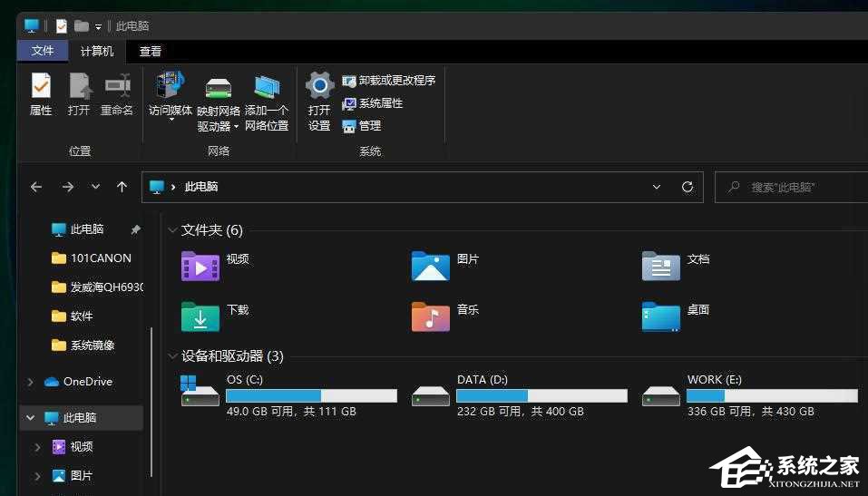Open the 音乐 music folder
Screen dimensions: 868x496
(x=431, y=316)
